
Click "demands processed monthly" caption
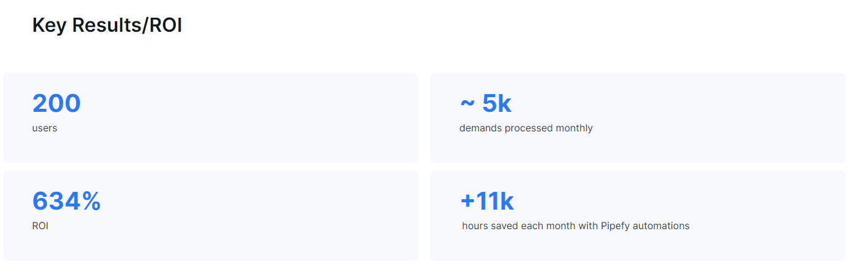[x=526, y=128]
